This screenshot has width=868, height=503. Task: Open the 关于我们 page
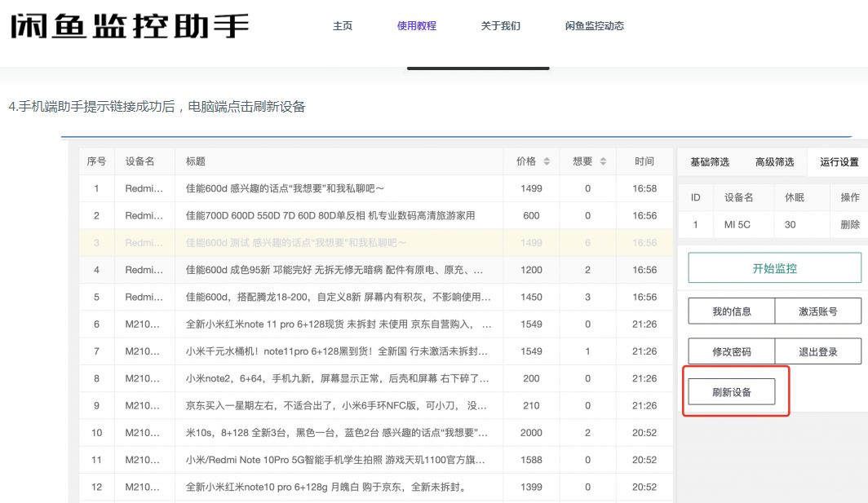tap(501, 26)
